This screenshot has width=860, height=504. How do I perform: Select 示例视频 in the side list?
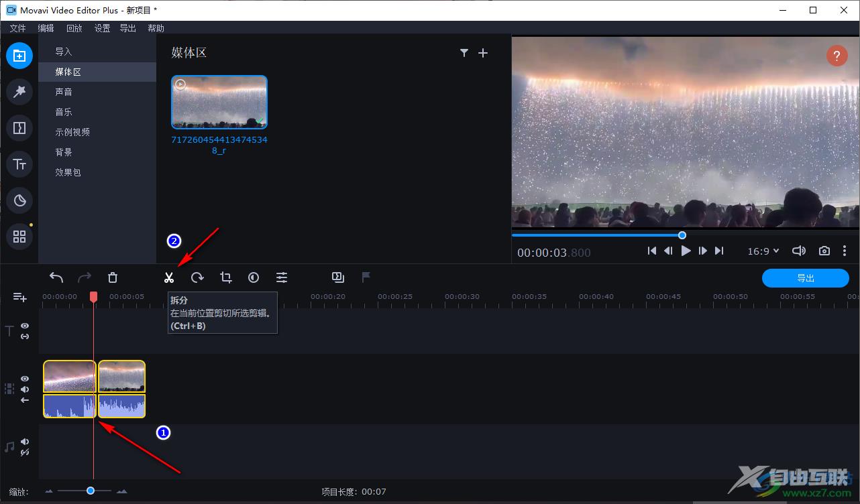[x=97, y=132]
